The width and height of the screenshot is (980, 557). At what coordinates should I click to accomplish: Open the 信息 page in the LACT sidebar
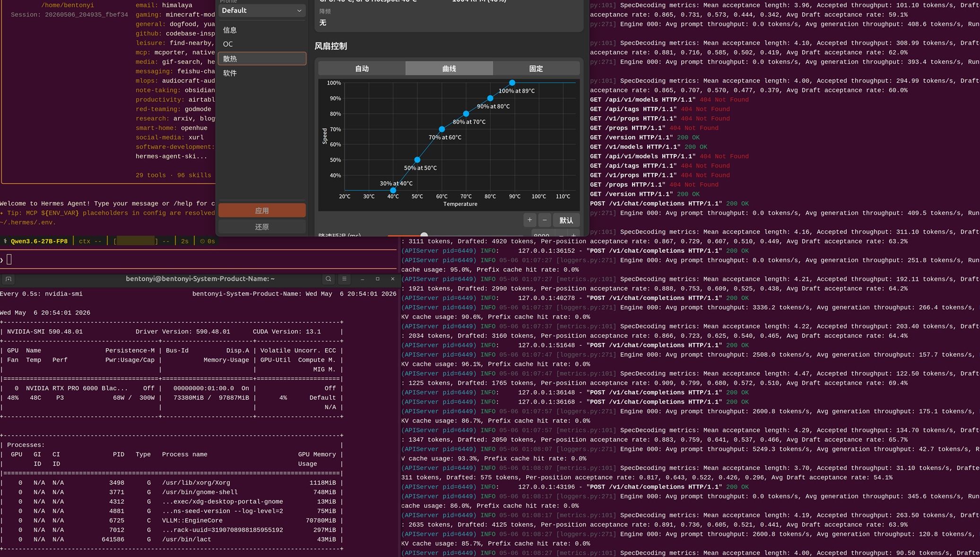262,30
